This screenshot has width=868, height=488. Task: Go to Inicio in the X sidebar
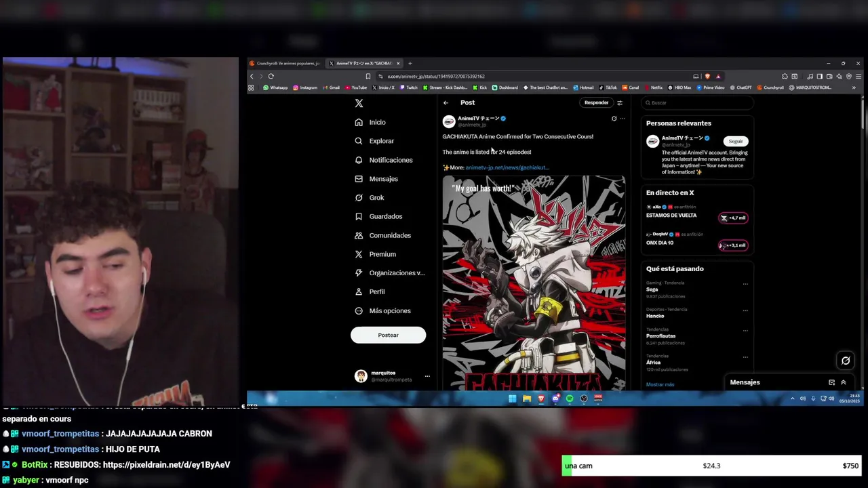370,122
